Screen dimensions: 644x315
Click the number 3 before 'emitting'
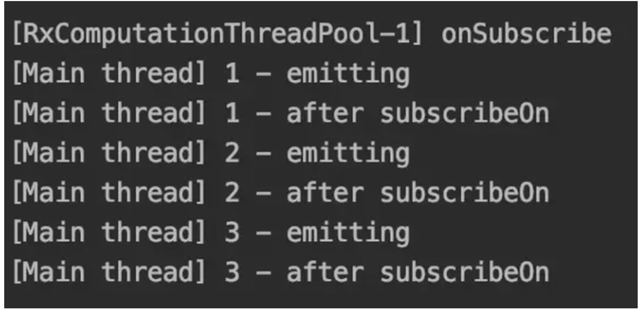tap(232, 233)
